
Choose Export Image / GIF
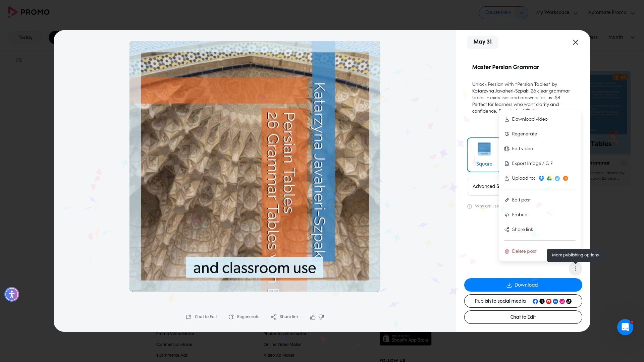540,164
